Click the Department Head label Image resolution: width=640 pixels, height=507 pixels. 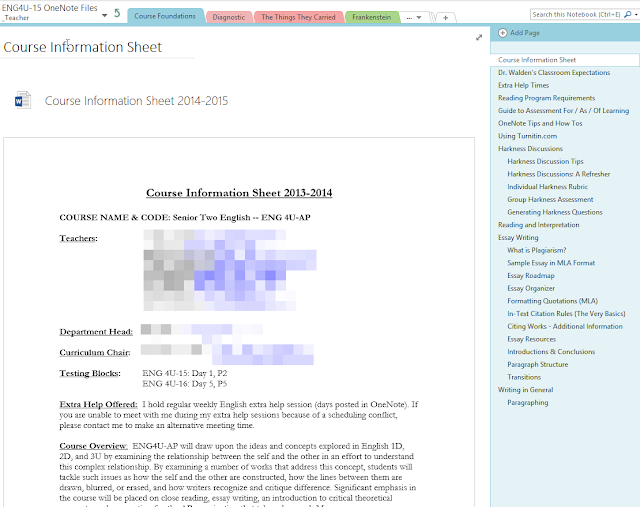96,331
